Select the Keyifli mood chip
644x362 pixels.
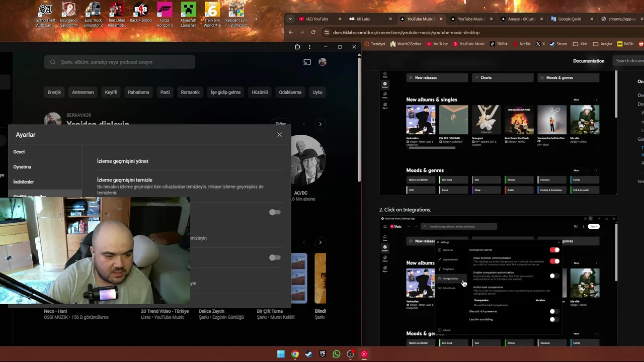tap(111, 93)
